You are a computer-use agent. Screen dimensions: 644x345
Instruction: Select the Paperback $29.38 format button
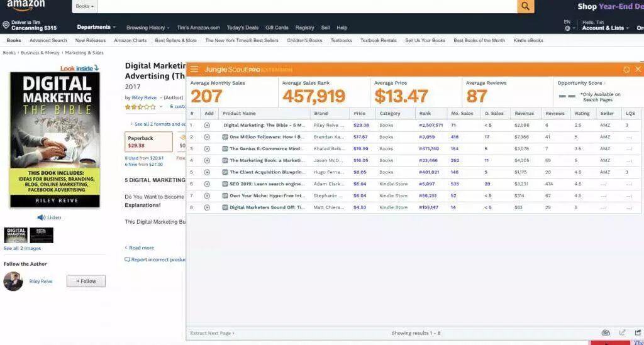click(x=148, y=142)
